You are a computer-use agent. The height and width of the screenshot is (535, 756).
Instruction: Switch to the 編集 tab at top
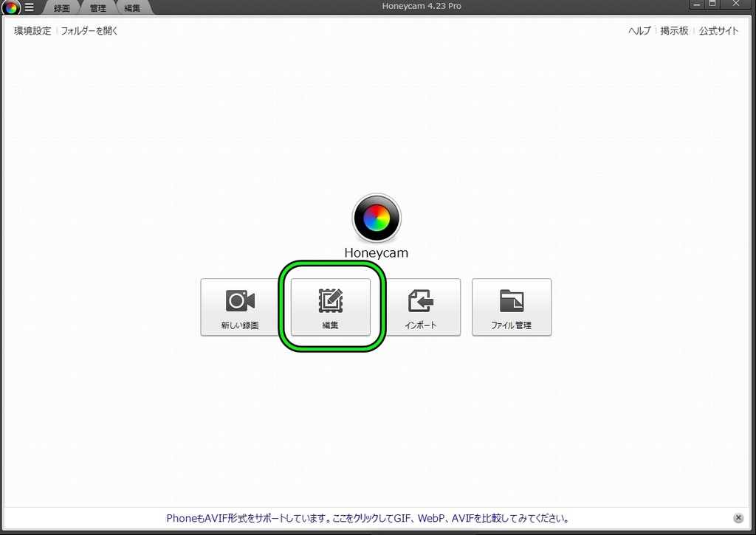pos(133,7)
